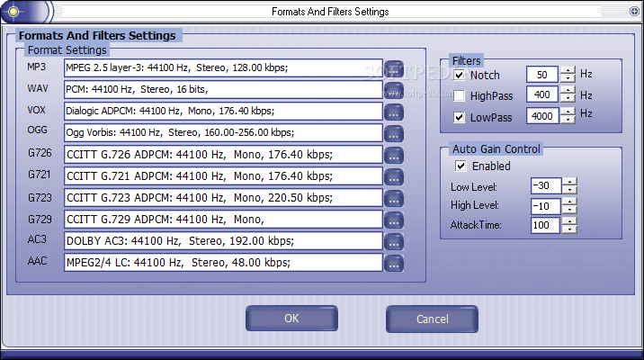The height and width of the screenshot is (360, 644).
Task: Decrease High Level with down arrow
Action: coord(569,209)
